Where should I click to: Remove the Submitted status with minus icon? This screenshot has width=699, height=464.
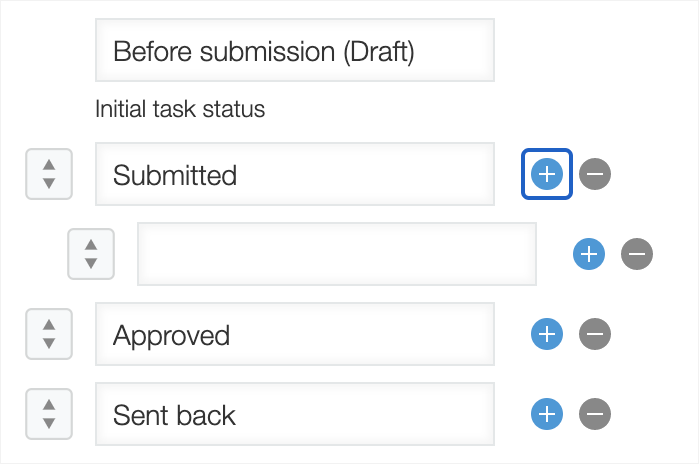594,174
